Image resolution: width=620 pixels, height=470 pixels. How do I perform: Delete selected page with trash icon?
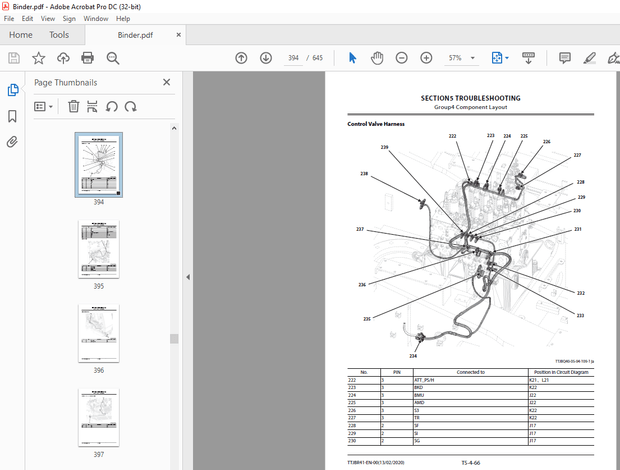tap(74, 106)
